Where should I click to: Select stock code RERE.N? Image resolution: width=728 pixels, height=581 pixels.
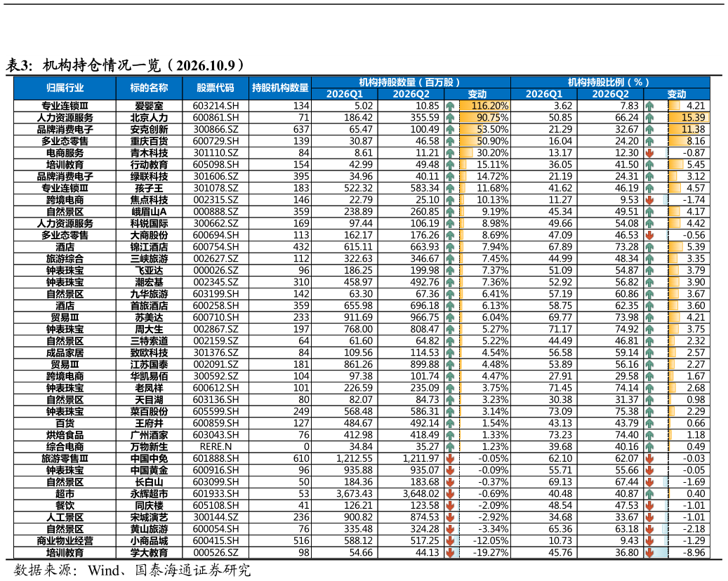pyautogui.click(x=216, y=447)
